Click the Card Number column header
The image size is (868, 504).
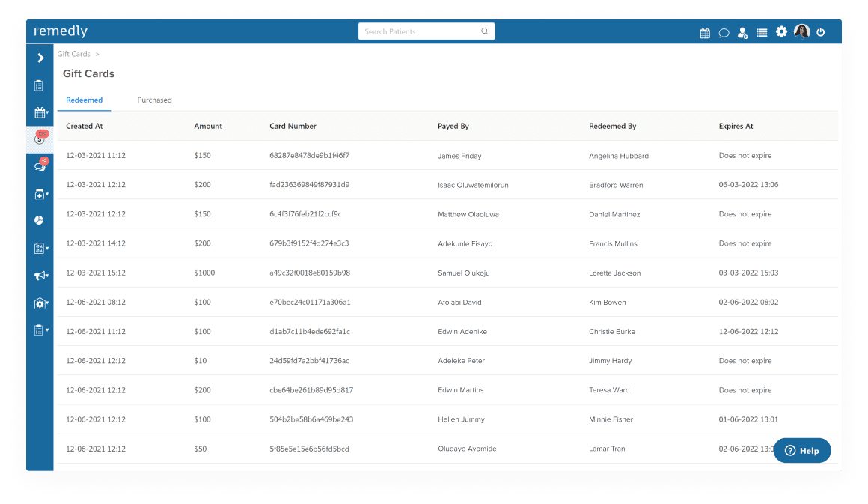coord(293,127)
